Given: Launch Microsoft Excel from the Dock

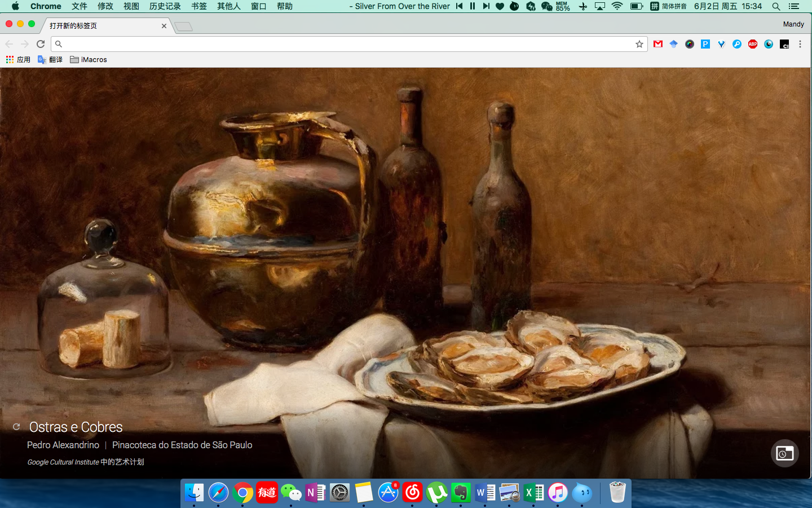Looking at the screenshot, I should point(533,493).
